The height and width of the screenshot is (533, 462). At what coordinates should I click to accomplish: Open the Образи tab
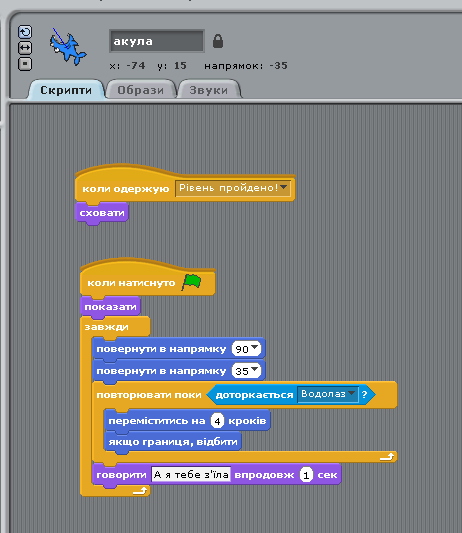click(141, 90)
